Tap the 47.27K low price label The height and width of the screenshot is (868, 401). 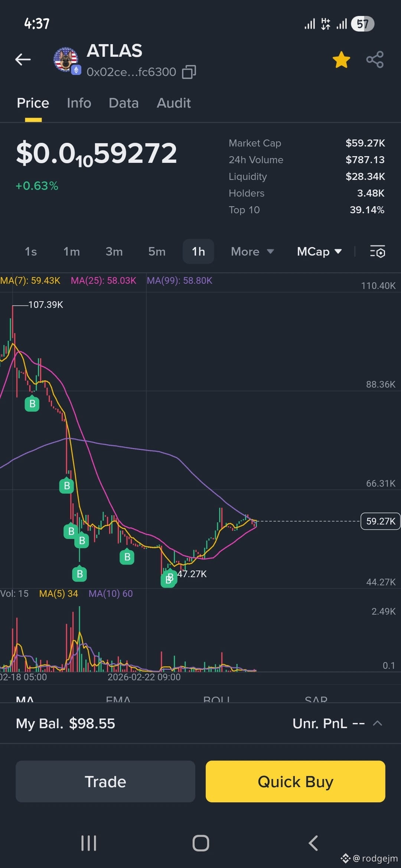click(192, 574)
